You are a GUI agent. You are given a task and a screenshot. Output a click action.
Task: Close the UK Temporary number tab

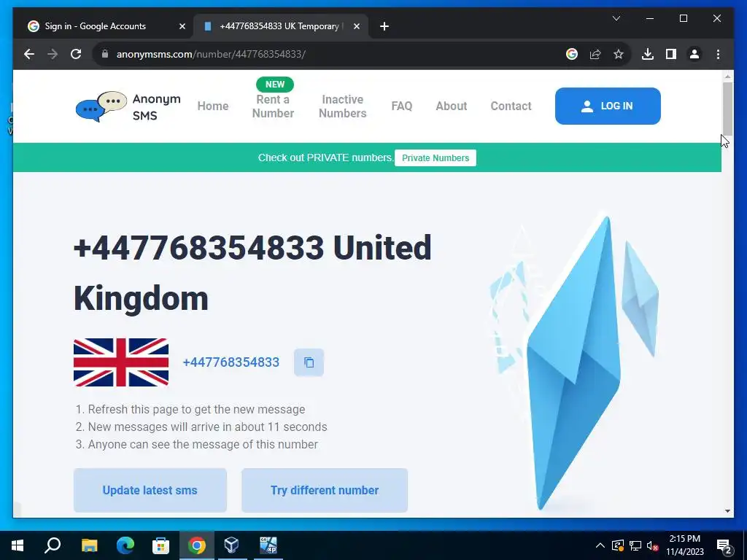(x=356, y=26)
